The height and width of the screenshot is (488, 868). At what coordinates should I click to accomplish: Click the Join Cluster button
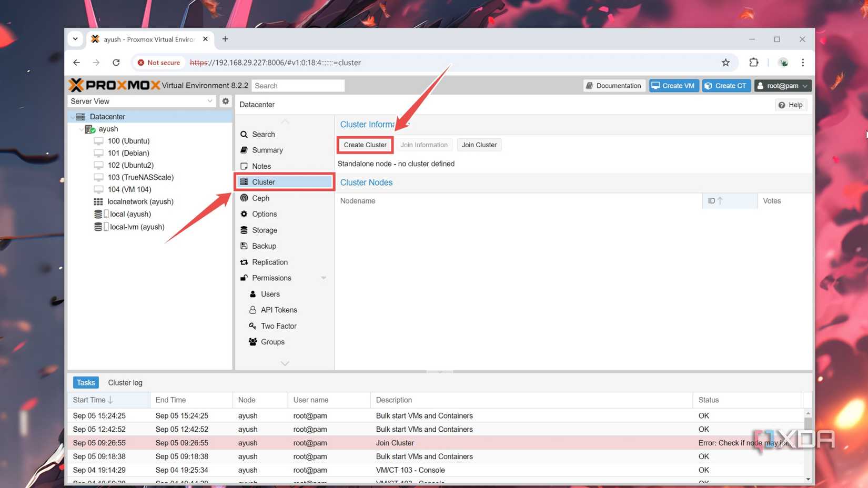coord(479,145)
